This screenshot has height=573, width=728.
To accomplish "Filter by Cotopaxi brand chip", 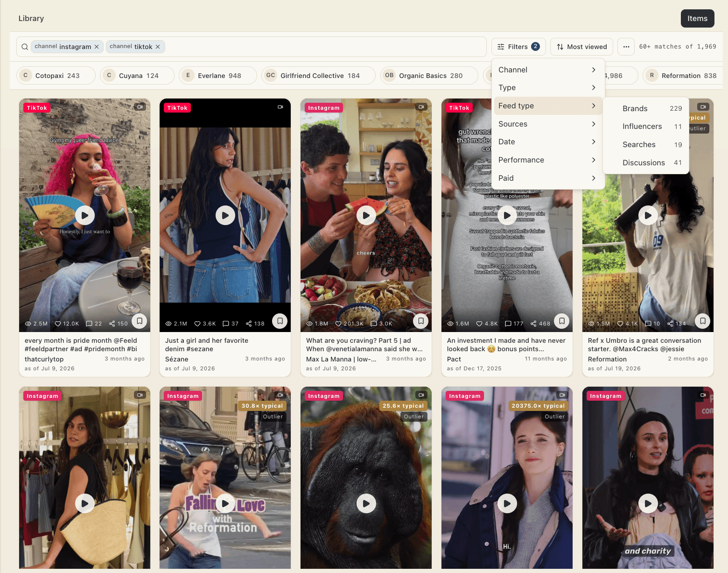I will [x=56, y=75].
